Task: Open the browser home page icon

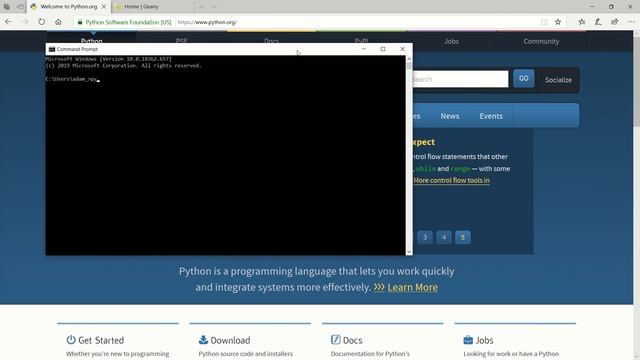Action: 58,22
